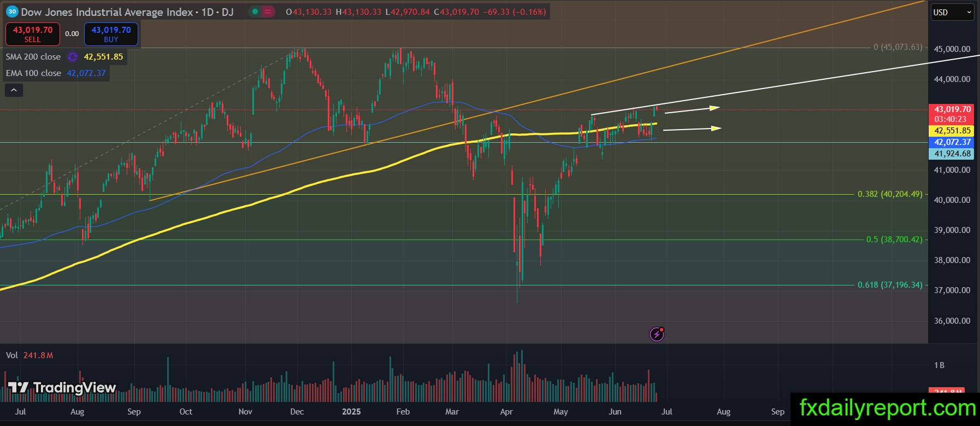Click the close value C43,019.70 in the header
The height and width of the screenshot is (426, 980).
coord(457,11)
